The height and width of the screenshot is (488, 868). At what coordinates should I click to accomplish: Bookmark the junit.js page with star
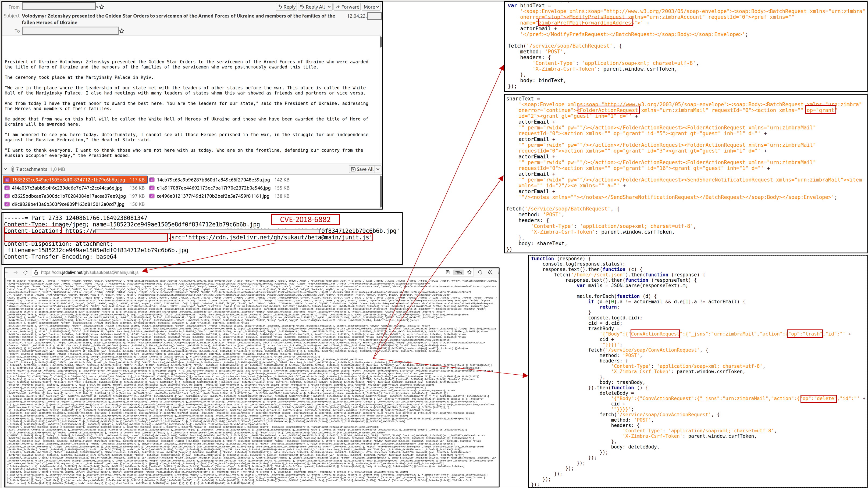(469, 272)
